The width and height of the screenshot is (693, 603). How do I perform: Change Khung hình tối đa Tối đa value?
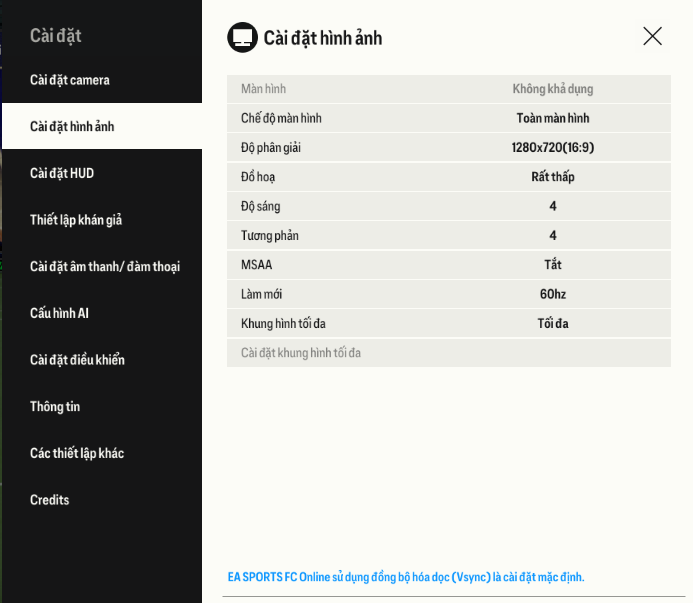(x=552, y=324)
